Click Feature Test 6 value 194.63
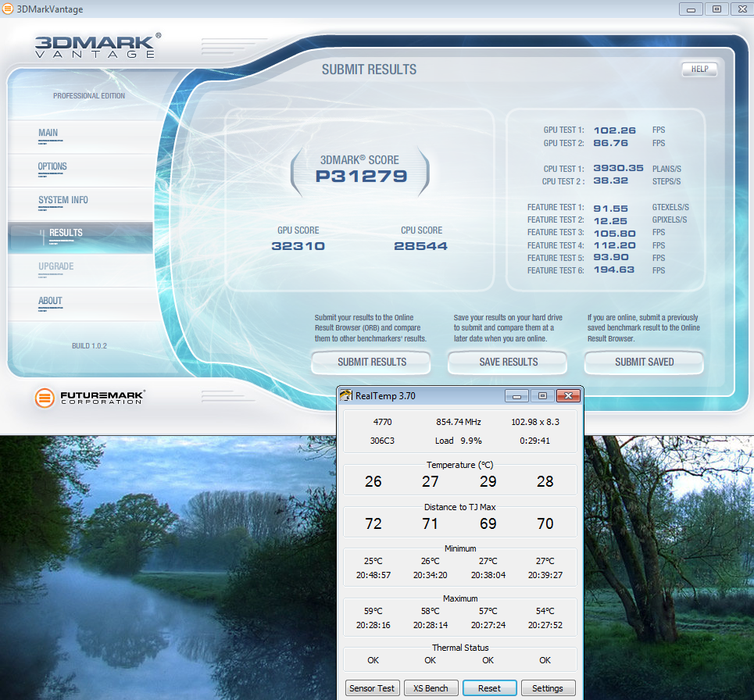 coord(614,270)
